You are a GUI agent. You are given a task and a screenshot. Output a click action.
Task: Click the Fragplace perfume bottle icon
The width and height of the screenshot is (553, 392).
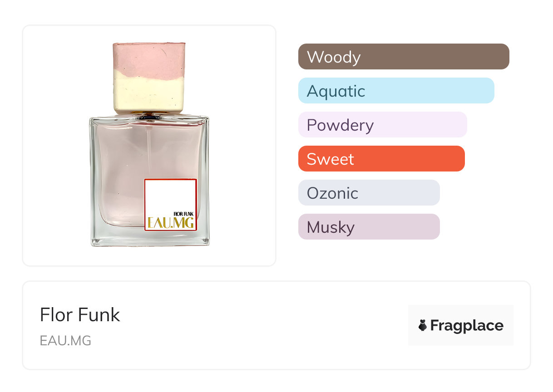coord(423,325)
